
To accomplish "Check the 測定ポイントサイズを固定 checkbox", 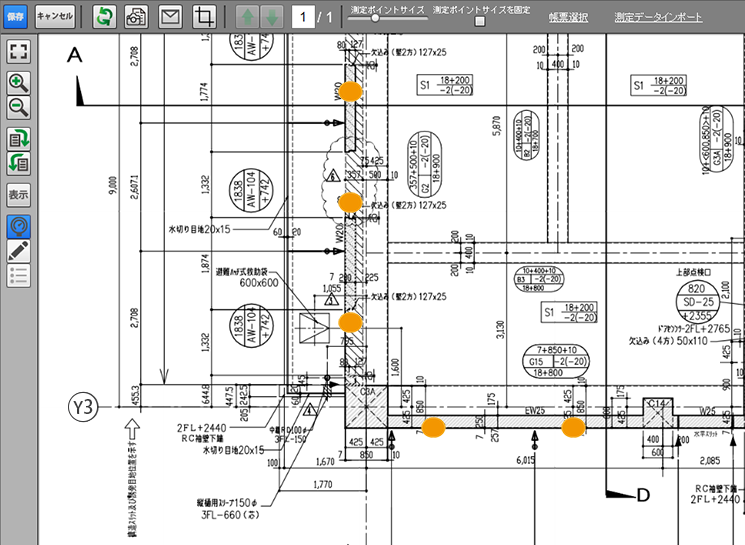I will click(480, 21).
